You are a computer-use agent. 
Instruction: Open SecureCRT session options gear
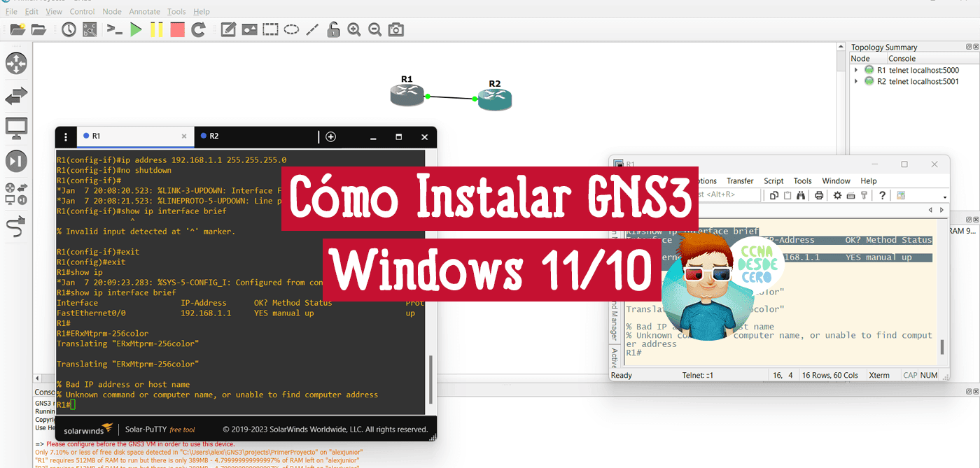[836, 195]
